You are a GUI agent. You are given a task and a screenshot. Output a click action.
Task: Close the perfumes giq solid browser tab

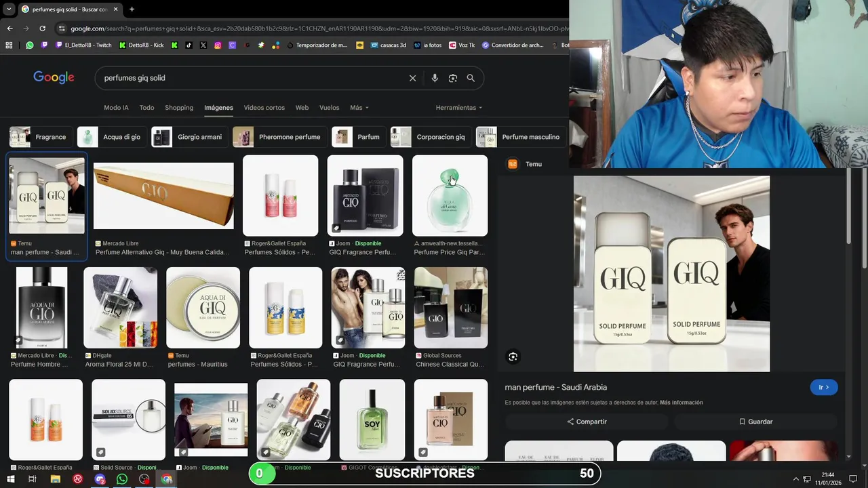(115, 9)
